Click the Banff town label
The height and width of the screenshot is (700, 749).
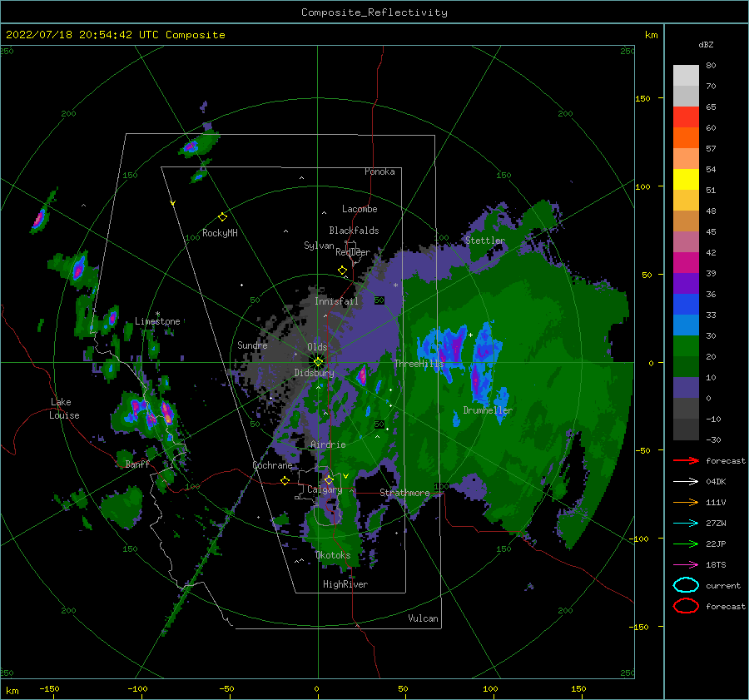click(x=137, y=464)
